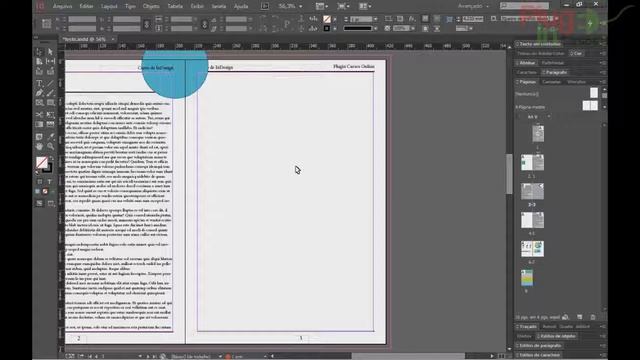
Task: Select the Gradient Feather tool
Action: pos(50,124)
